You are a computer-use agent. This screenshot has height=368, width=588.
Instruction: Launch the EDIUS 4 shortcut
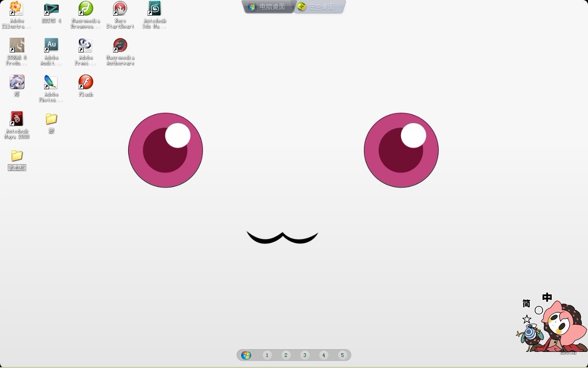coord(51,9)
